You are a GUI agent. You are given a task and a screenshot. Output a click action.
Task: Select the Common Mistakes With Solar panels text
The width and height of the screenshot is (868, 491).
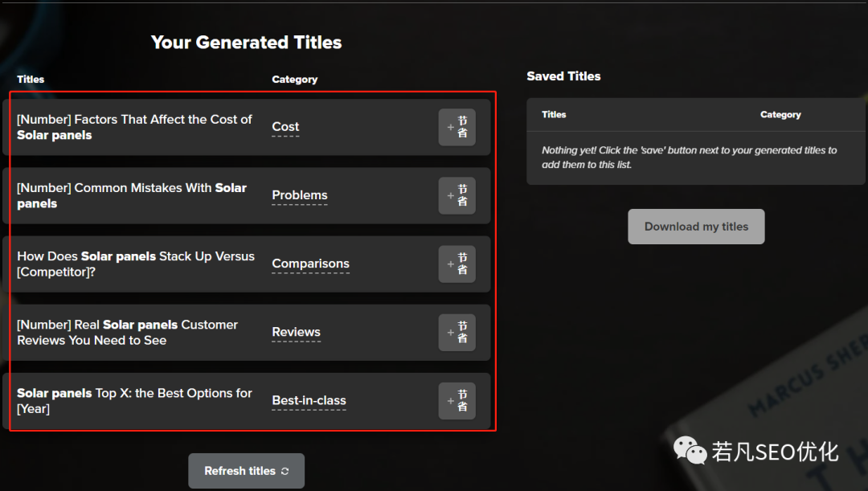click(x=132, y=196)
